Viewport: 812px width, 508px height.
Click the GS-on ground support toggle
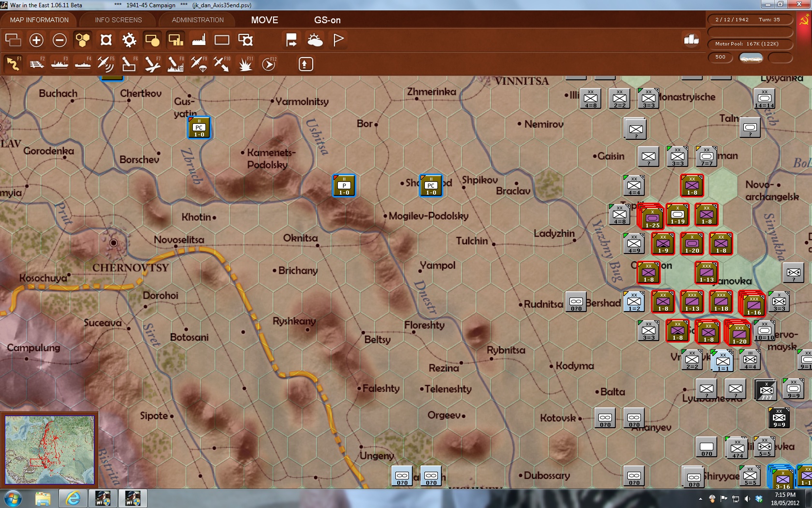pyautogui.click(x=327, y=20)
